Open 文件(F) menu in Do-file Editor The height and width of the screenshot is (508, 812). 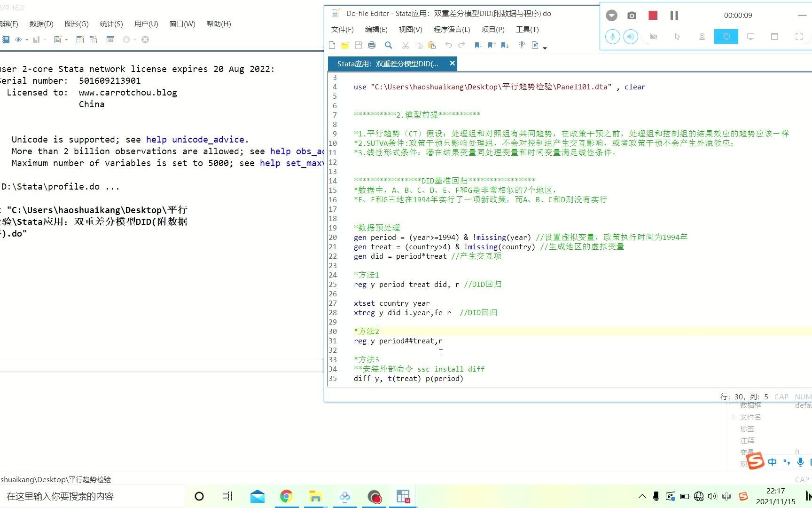point(342,29)
